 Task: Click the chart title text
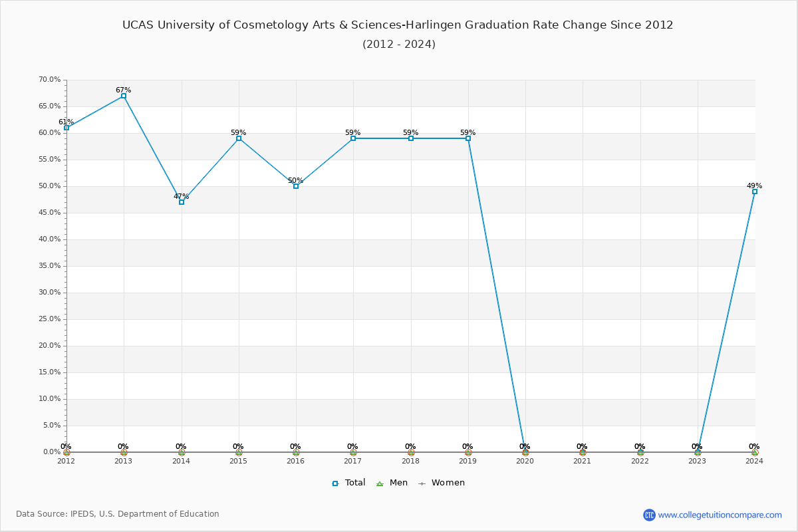(x=398, y=25)
